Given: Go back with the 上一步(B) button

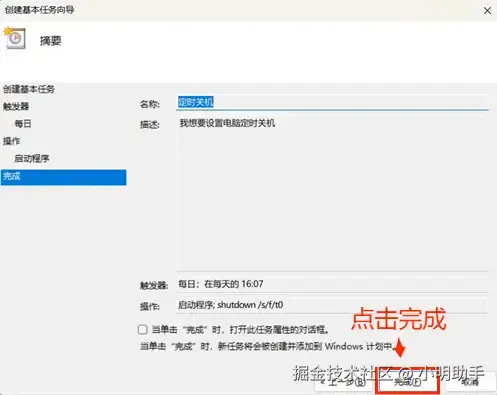Looking at the screenshot, I should coord(344,382).
